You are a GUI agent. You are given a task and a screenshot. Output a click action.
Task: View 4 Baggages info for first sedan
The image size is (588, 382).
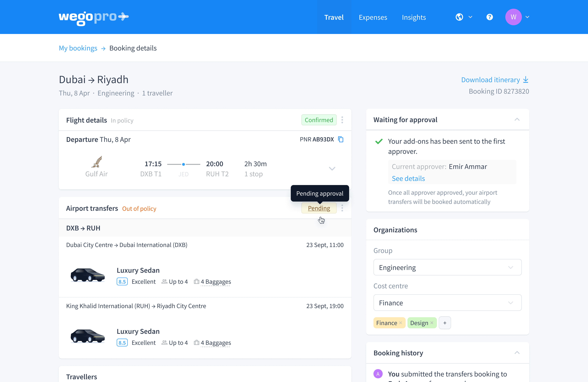point(216,282)
